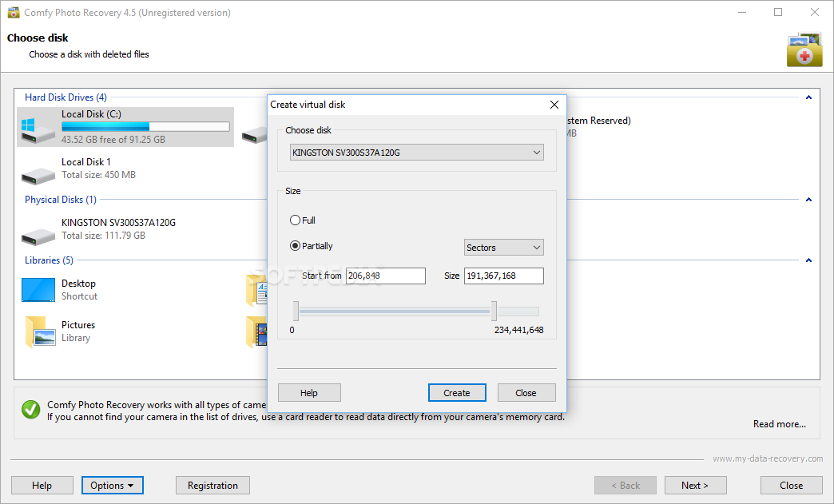
Task: Click the Comfy Photo Recovery title bar icon
Action: pos(14,12)
